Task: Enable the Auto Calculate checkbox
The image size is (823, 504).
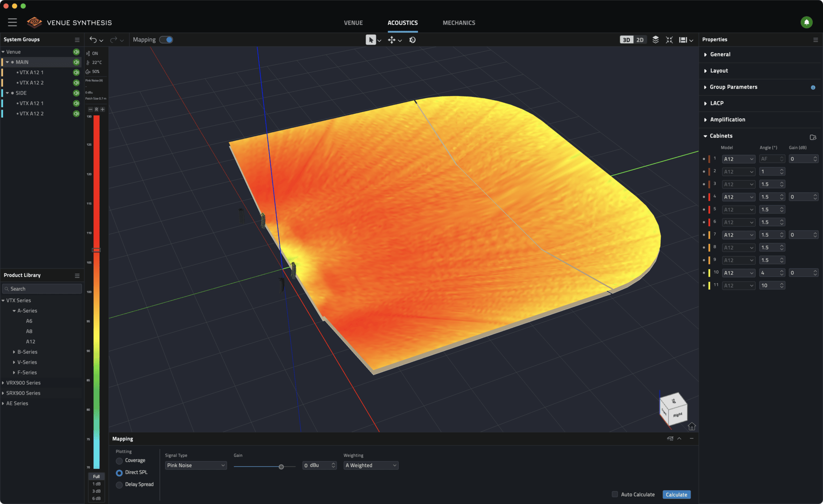Action: click(x=615, y=494)
